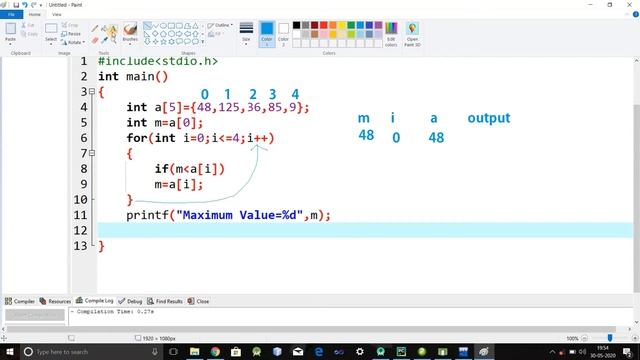Click the zoom out minus button
The height and width of the screenshot is (360, 640).
click(584, 338)
